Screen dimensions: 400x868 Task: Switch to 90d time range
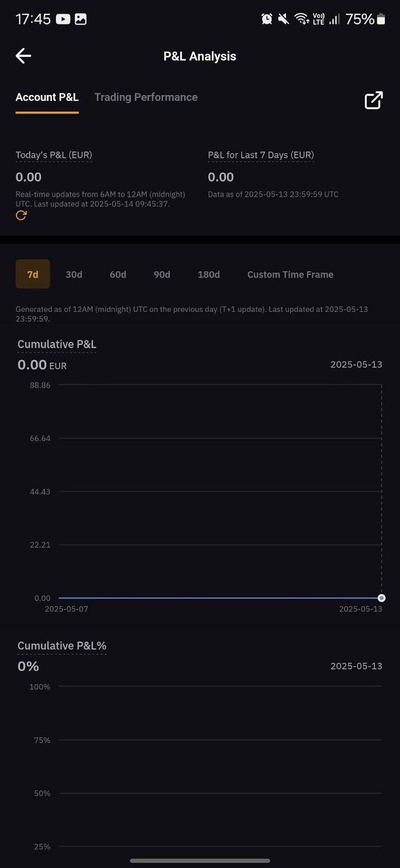click(162, 275)
